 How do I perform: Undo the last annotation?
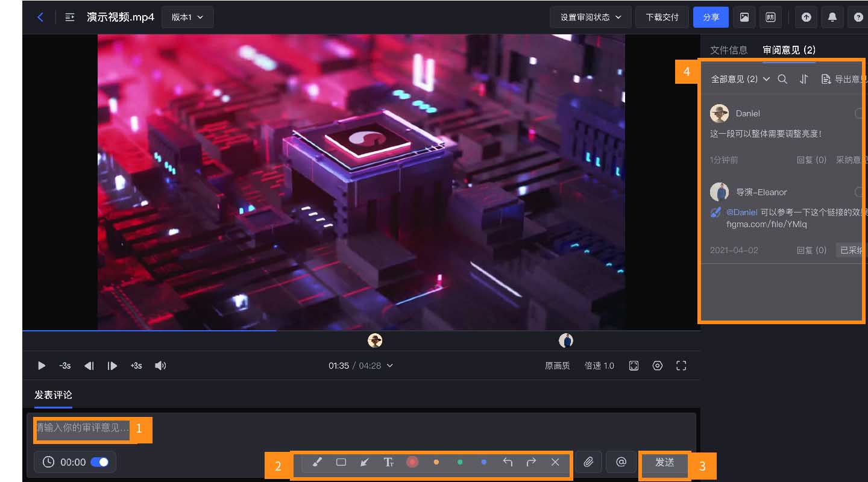(508, 462)
